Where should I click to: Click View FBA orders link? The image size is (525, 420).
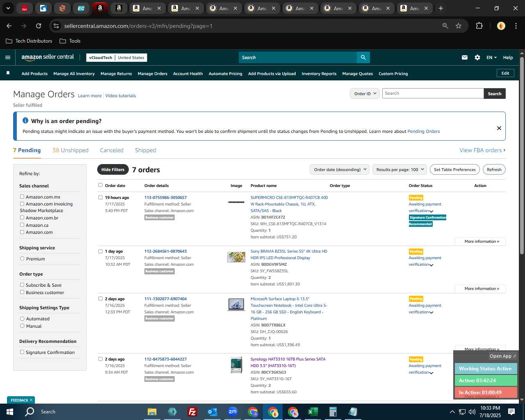tap(482, 150)
